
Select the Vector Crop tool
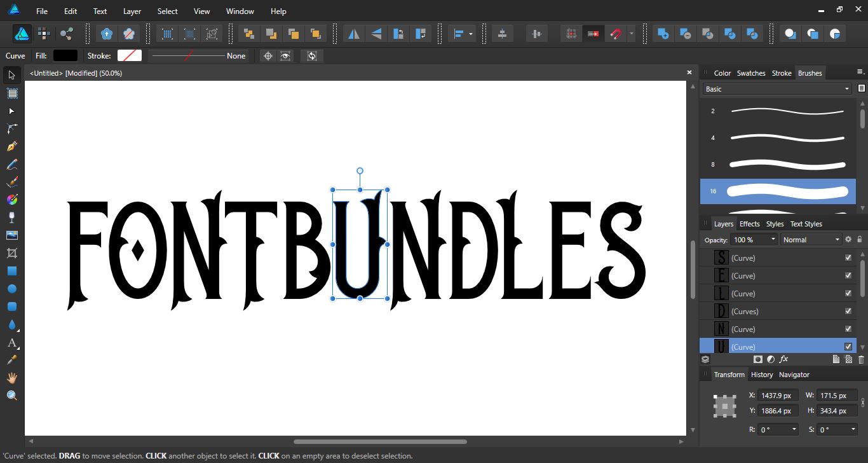pyautogui.click(x=11, y=253)
